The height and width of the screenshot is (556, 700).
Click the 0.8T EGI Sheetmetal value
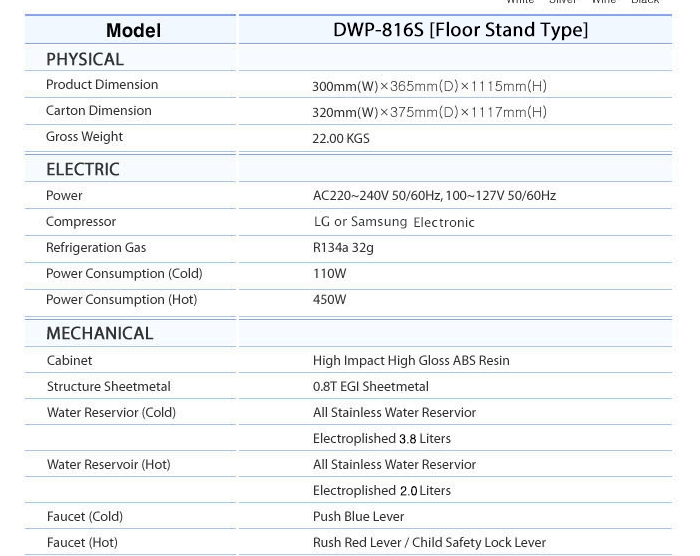[x=370, y=387]
